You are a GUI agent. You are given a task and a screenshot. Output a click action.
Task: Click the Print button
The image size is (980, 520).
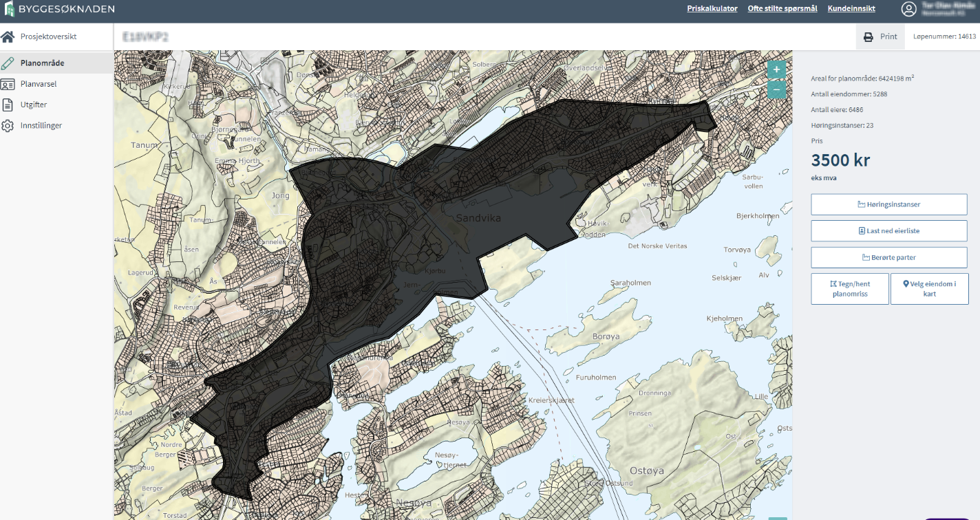pyautogui.click(x=880, y=36)
